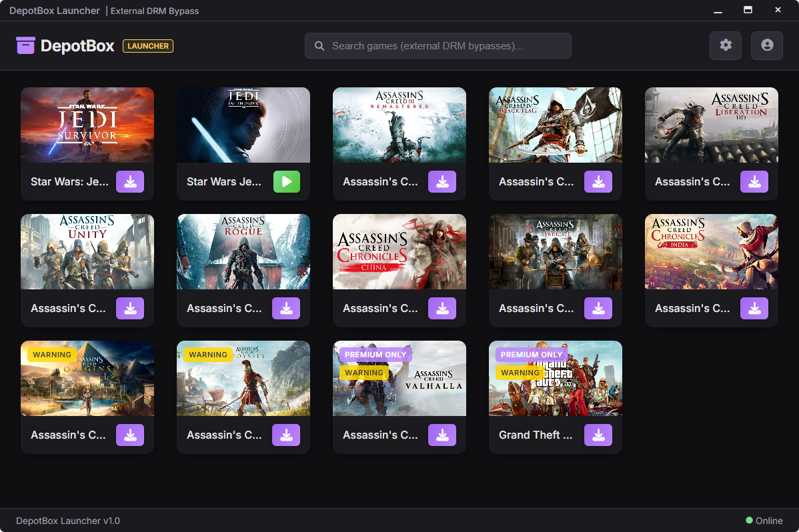Open the Chronicles China cover art
The image size is (799, 532).
399,252
